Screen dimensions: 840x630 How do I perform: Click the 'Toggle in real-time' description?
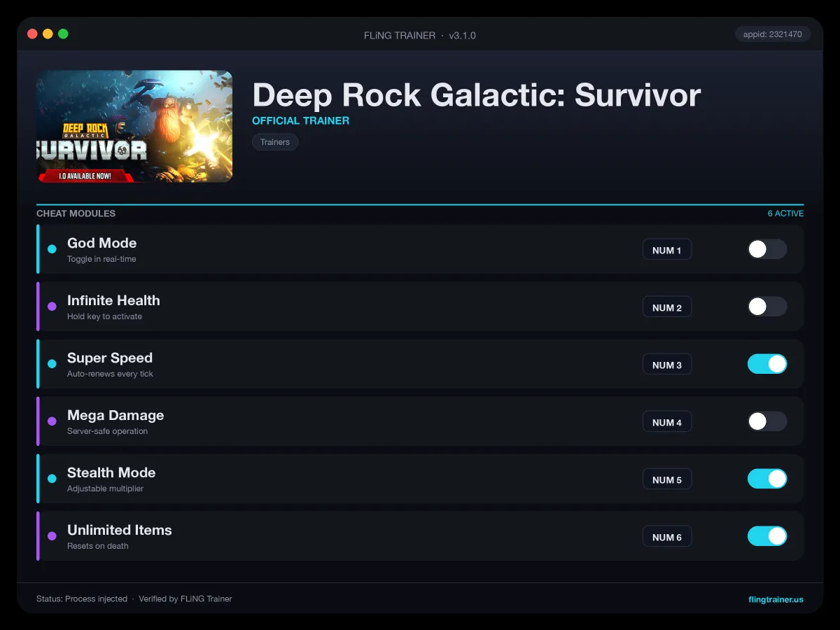coord(101,259)
